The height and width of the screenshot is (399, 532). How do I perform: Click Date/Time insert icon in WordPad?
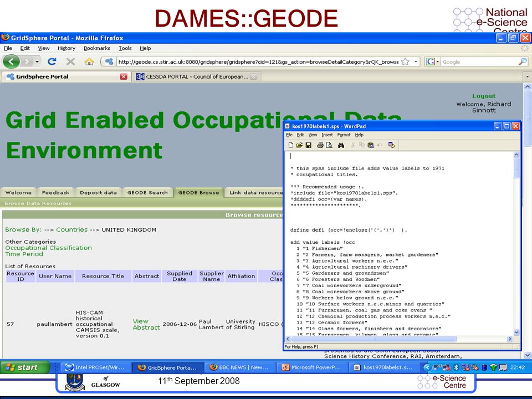tap(392, 145)
